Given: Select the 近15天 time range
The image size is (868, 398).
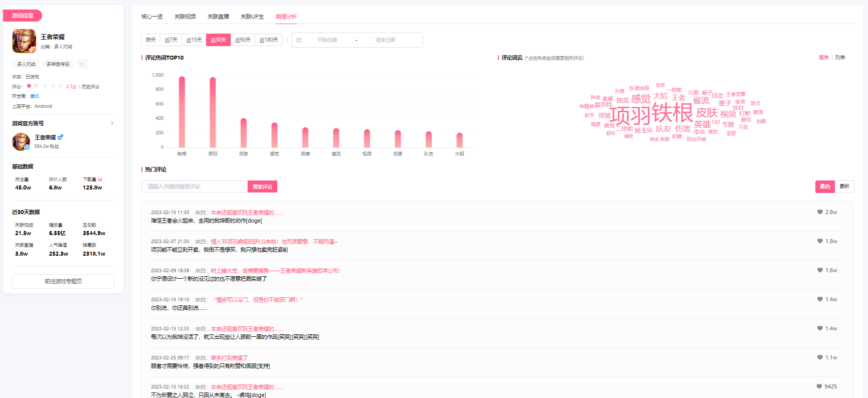Looking at the screenshot, I should click(x=194, y=40).
